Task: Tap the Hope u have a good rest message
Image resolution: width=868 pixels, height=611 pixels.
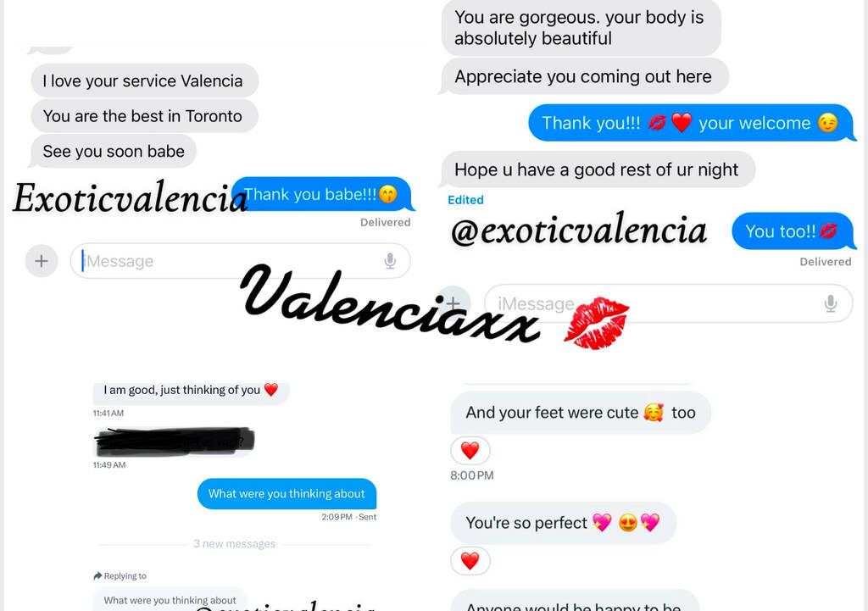Action: pyautogui.click(x=597, y=169)
